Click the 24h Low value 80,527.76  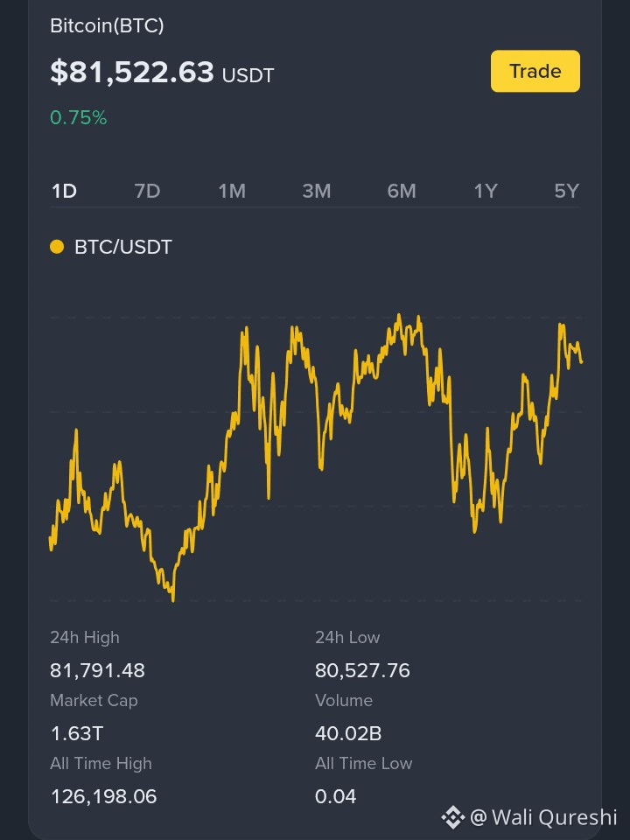(362, 671)
